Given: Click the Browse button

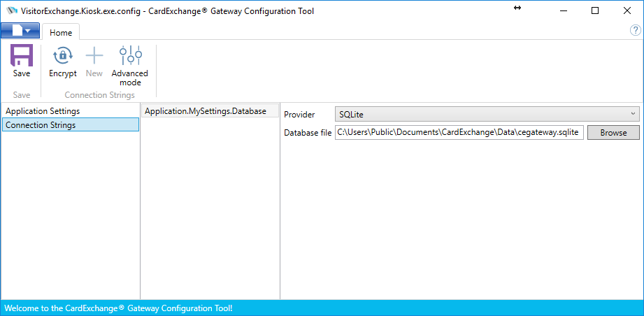Looking at the screenshot, I should coord(613,133).
